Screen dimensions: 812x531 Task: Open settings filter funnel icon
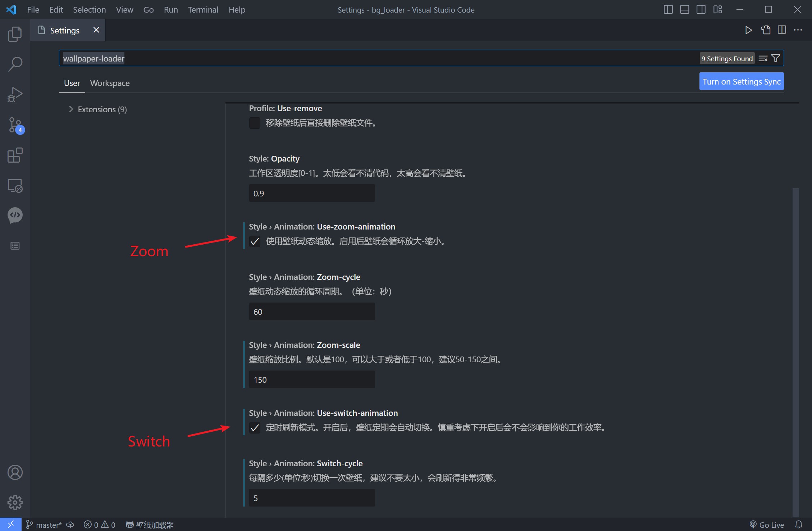point(776,58)
